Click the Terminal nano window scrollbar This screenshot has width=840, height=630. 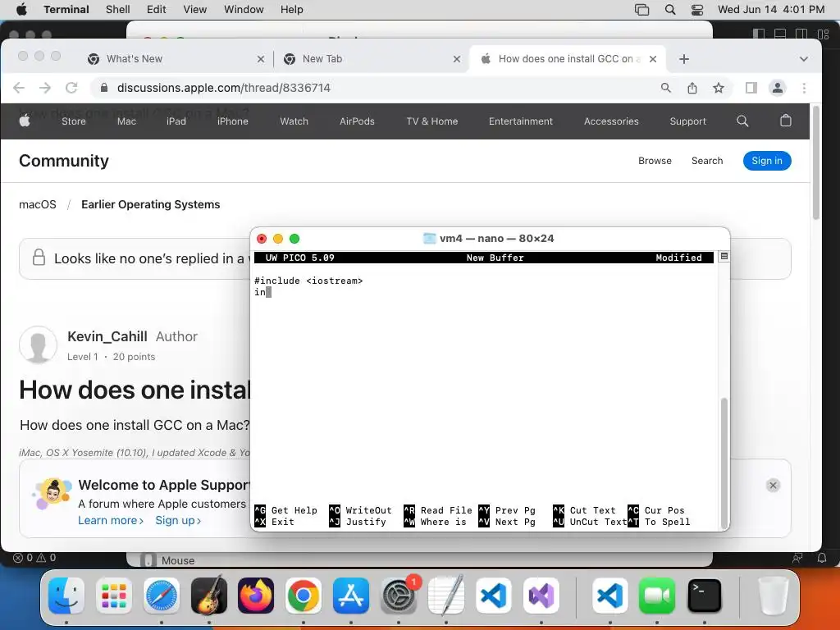coord(724,463)
